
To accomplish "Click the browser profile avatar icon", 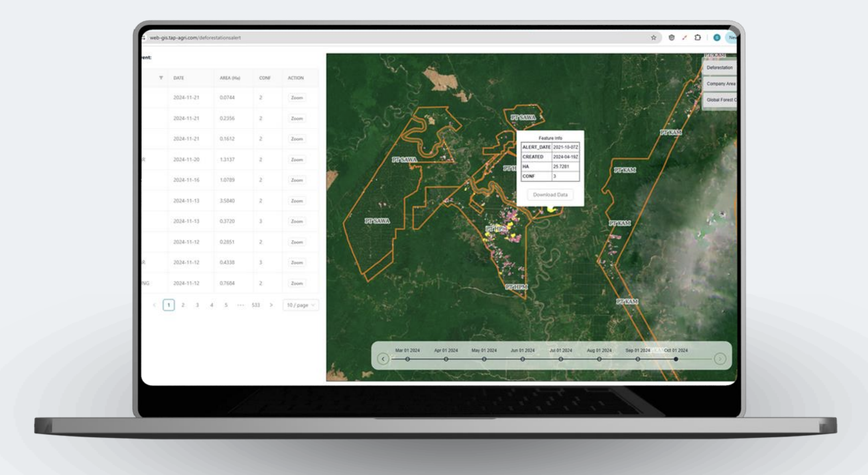I will coord(717,38).
